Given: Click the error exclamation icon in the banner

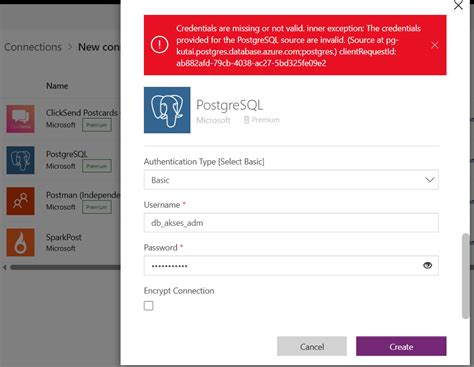Looking at the screenshot, I should tap(159, 45).
